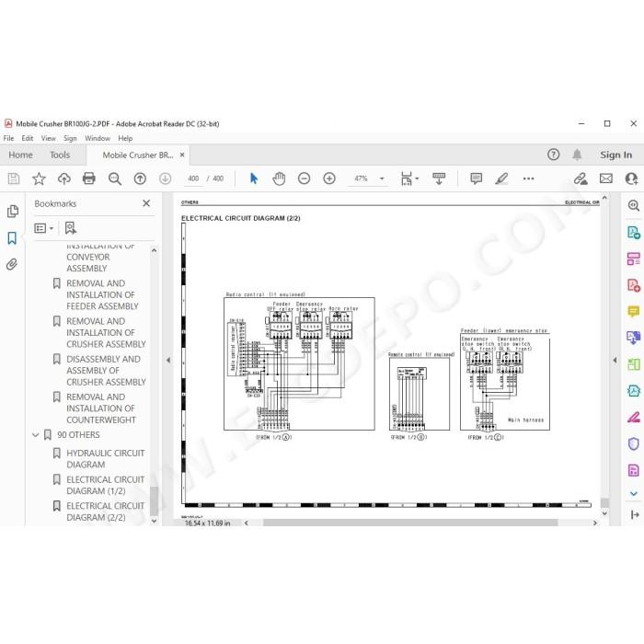The height and width of the screenshot is (644, 644).
Task: Open the Edit menu
Action: (28, 138)
